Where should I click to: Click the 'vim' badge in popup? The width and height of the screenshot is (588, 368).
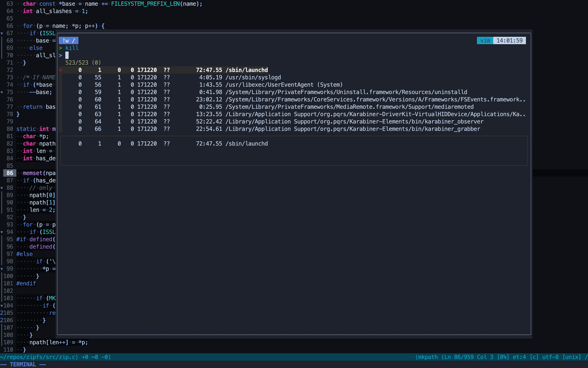click(x=485, y=40)
